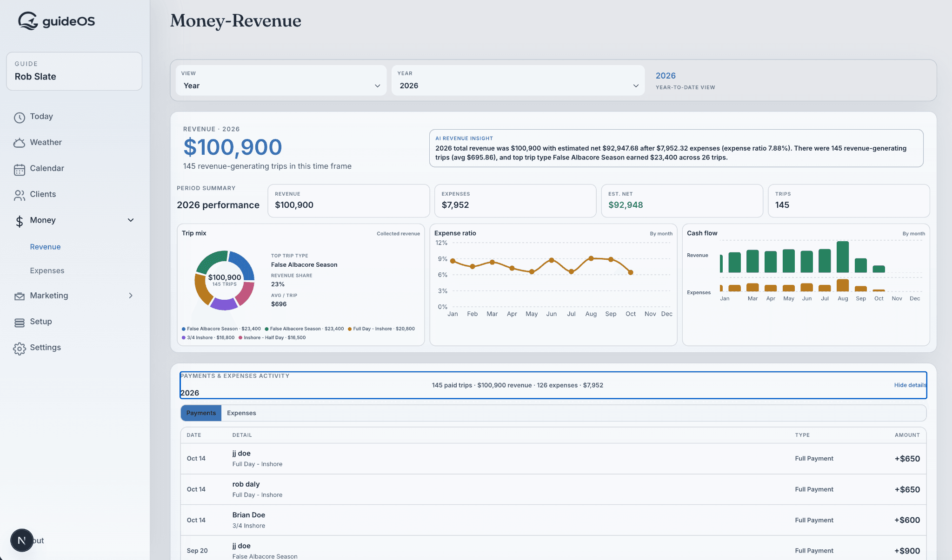Click the purple 3/4 Inshore legend dot

[x=184, y=338]
